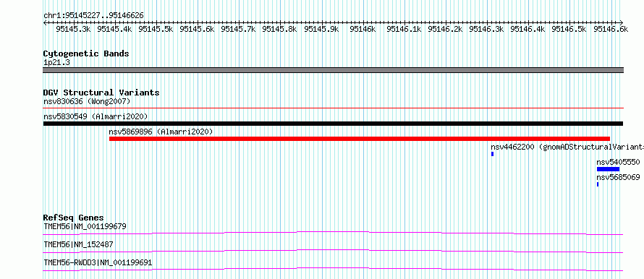Click ruler tick label 95145.7k
644x279 pixels.
point(238,29)
